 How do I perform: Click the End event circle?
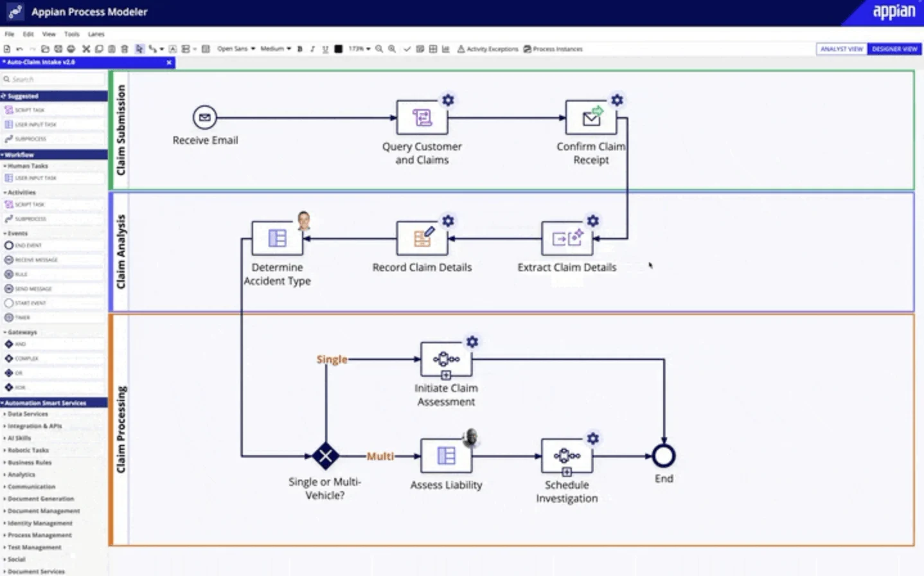click(664, 456)
